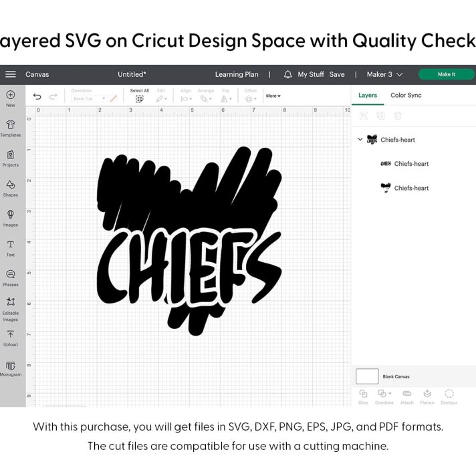
Task: Undo the last action
Action: point(37,96)
